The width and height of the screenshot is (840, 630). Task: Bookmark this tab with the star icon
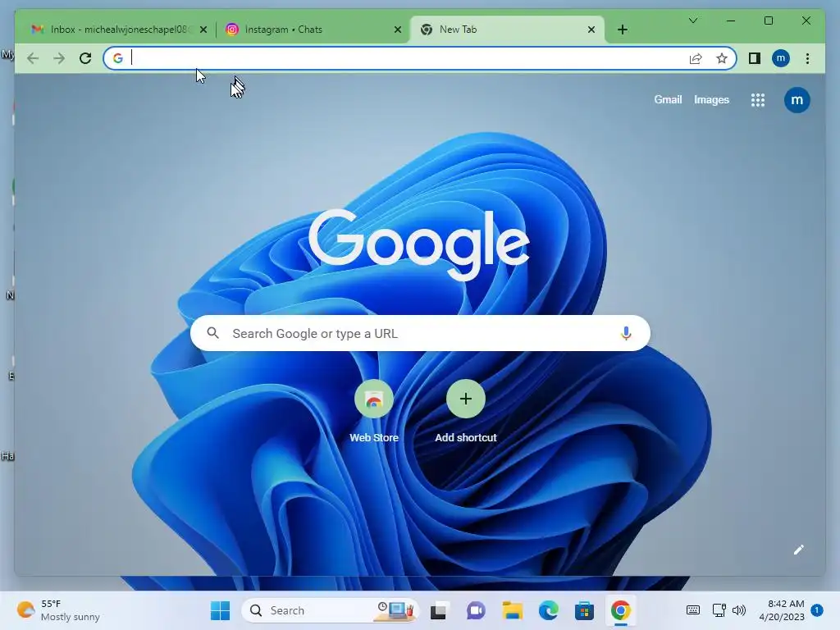(722, 58)
